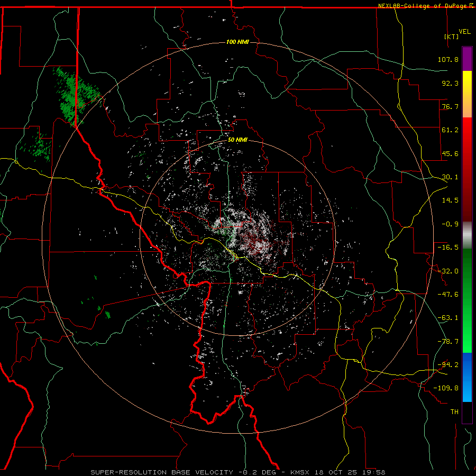Click the 100 NMI range ring label
The height and width of the screenshot is (476, 476).
[237, 42]
